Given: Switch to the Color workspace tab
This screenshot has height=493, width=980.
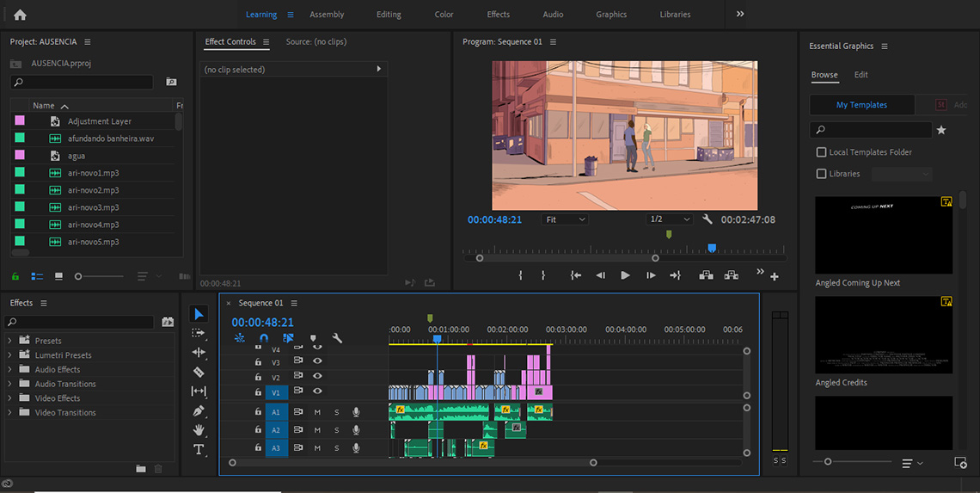Looking at the screenshot, I should pyautogui.click(x=444, y=15).
